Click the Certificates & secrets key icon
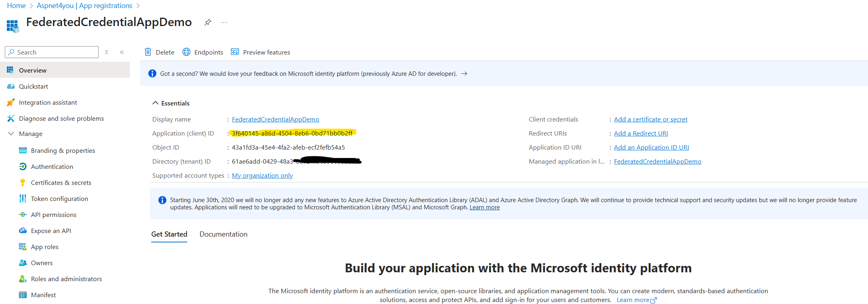Viewport: 868px width, 304px height. 23,182
